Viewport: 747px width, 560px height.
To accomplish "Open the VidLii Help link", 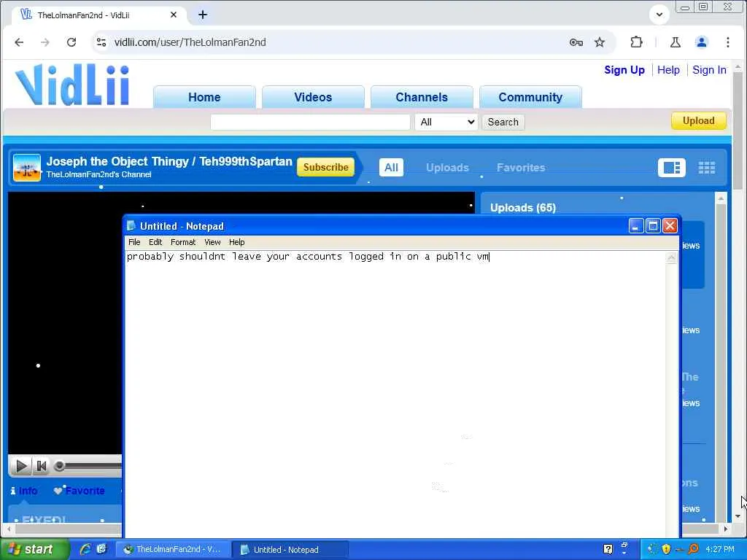I will click(668, 70).
